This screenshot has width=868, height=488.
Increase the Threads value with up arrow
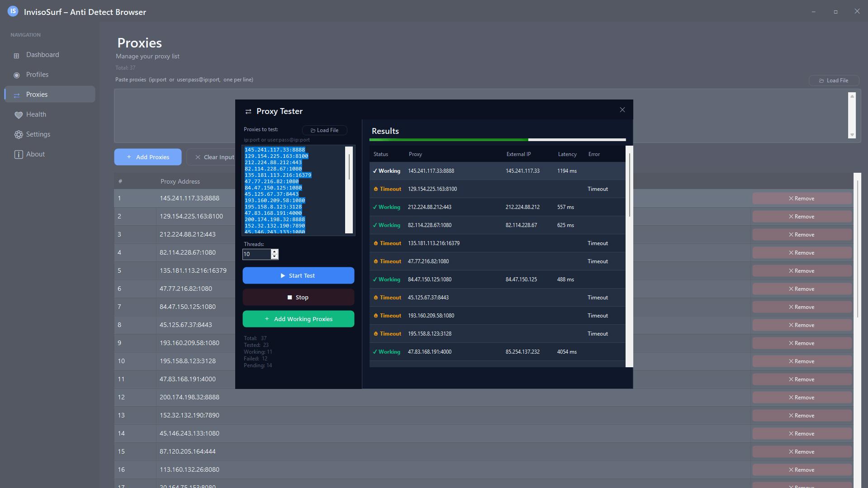(x=274, y=251)
